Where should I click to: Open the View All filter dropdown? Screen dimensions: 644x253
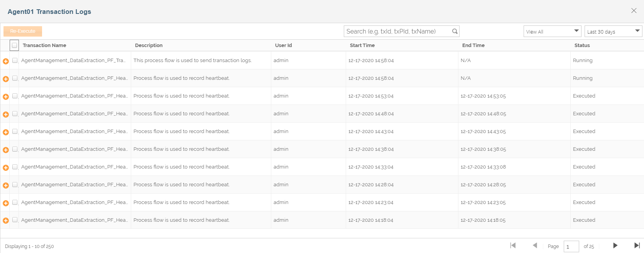pyautogui.click(x=552, y=31)
